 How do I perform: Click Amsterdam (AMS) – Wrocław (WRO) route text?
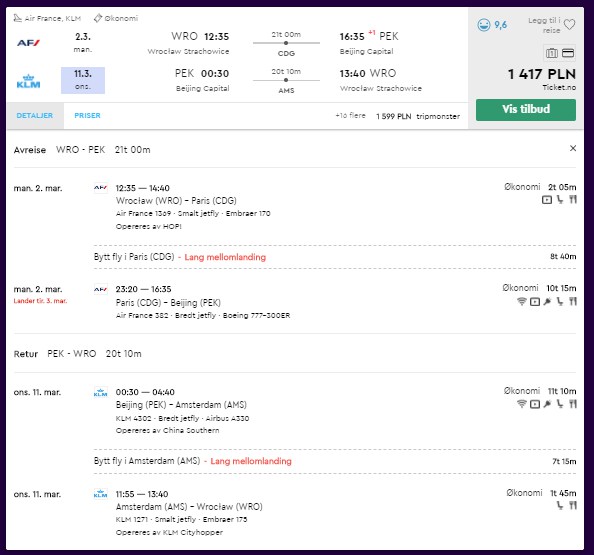[x=189, y=507]
